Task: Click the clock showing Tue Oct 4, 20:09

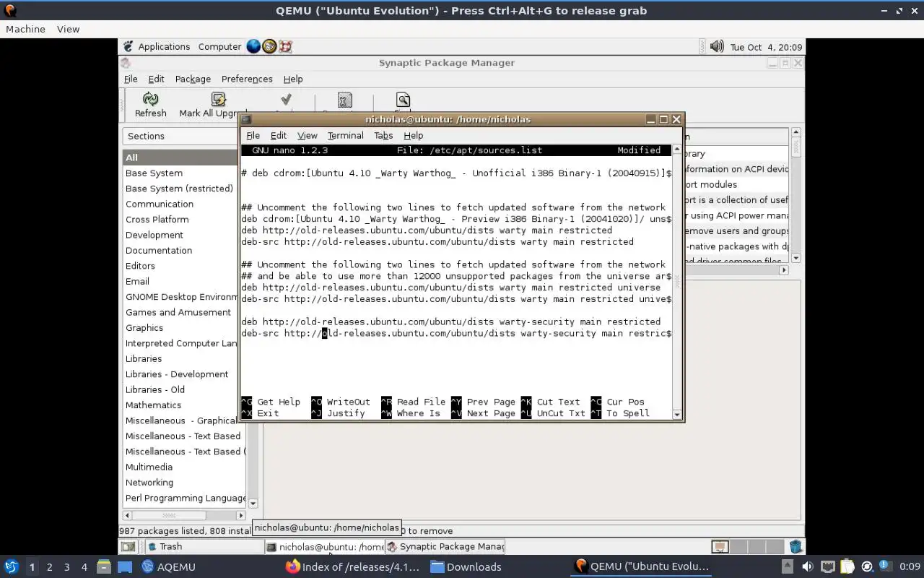Action: 766,47
